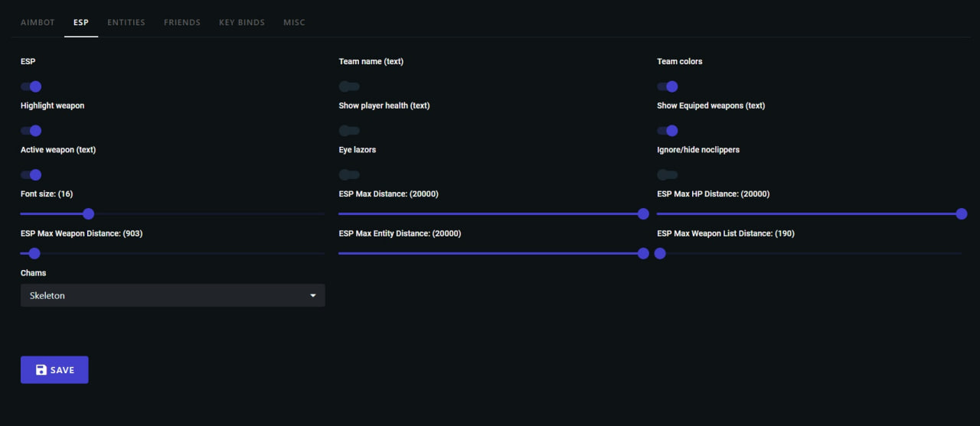The image size is (980, 426).
Task: Click the Font size slider handle
Action: (88, 214)
